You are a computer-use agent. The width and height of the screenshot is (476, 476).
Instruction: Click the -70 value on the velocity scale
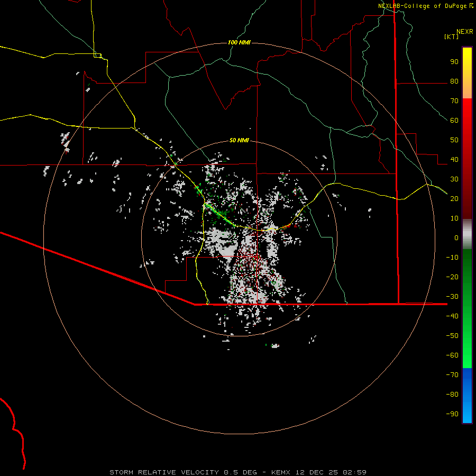[452, 375]
